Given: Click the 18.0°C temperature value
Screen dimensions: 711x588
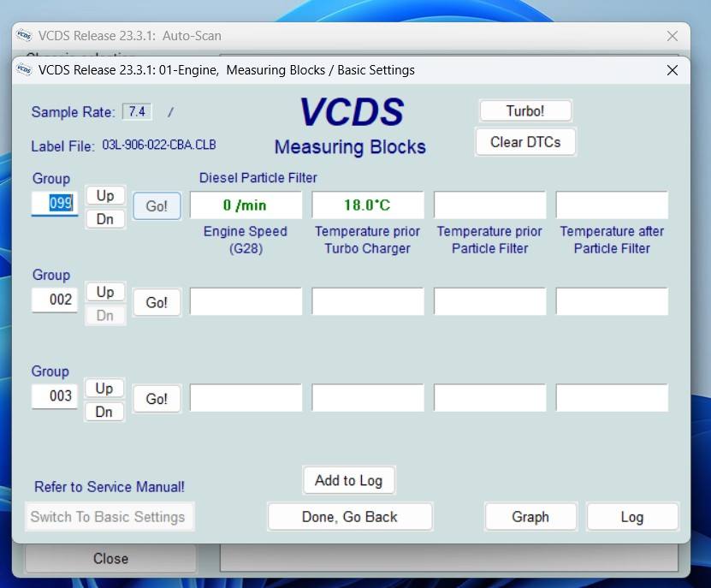Looking at the screenshot, I should coord(367,205).
